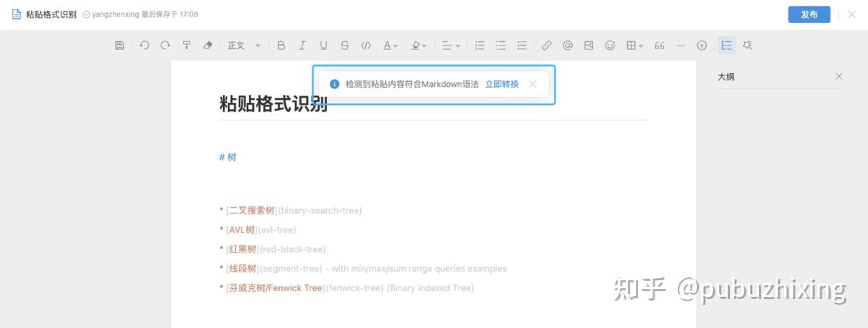
Task: Click the info icon in the notification
Action: click(x=334, y=84)
